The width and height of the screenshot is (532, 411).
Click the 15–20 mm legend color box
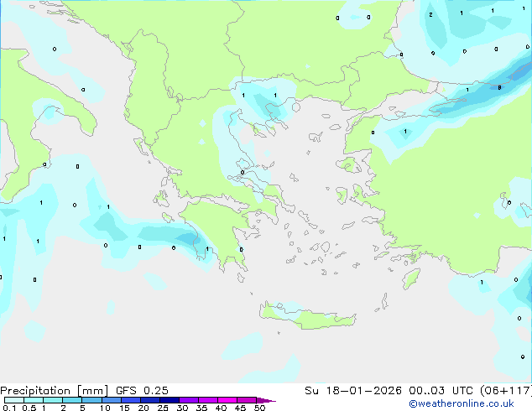click(130, 400)
